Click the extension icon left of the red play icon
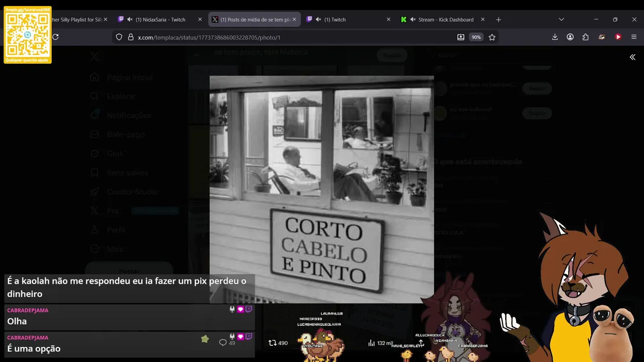The height and width of the screenshot is (362, 644). (x=602, y=37)
